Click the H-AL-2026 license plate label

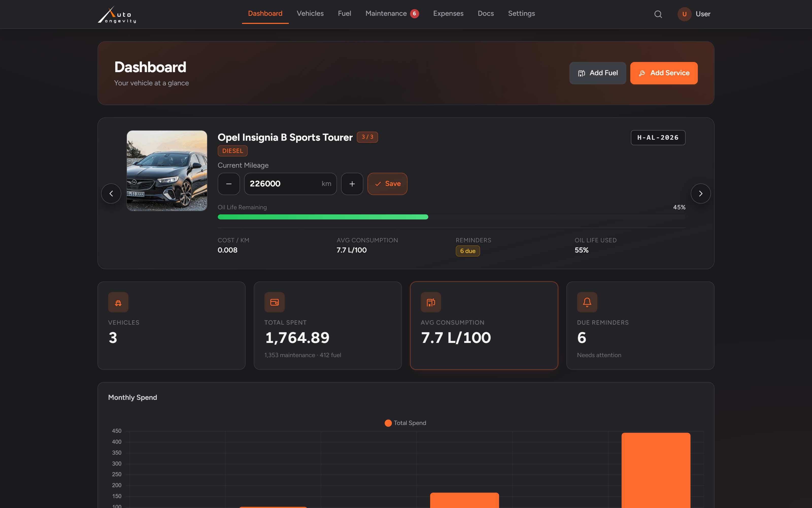point(658,137)
